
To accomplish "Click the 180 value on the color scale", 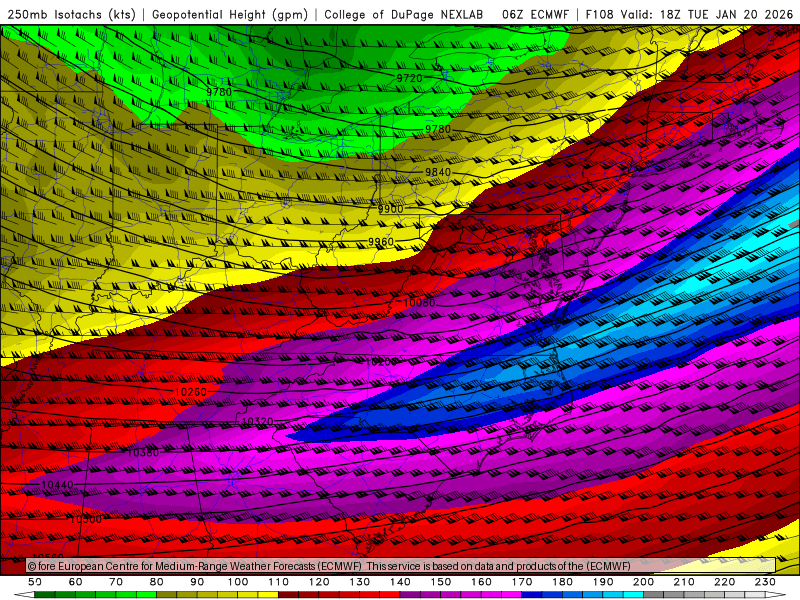I will tap(562, 582).
